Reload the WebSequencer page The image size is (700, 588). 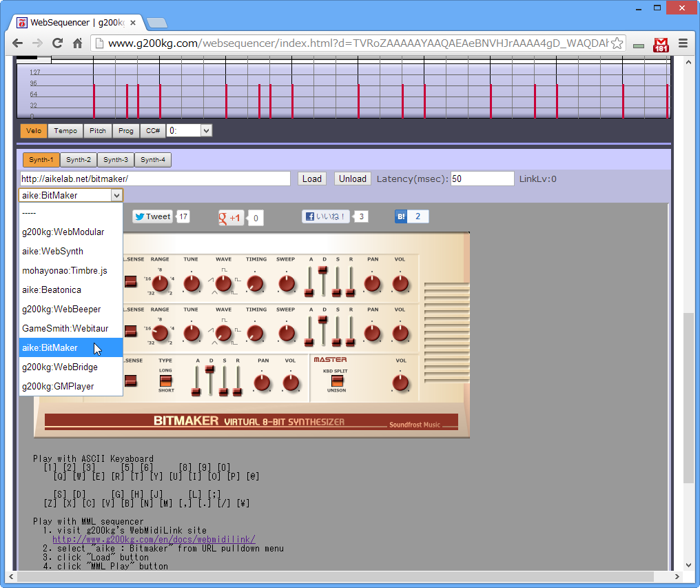pos(57,43)
